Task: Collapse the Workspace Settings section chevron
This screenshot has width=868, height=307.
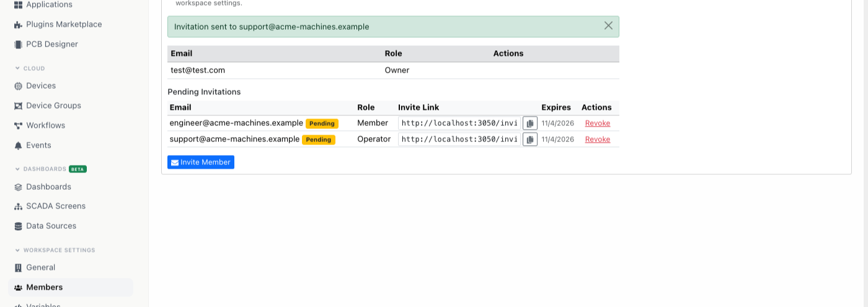Action: [x=17, y=250]
